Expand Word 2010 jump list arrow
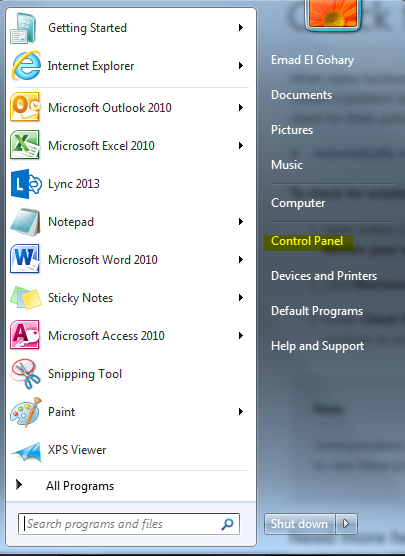 (x=241, y=260)
